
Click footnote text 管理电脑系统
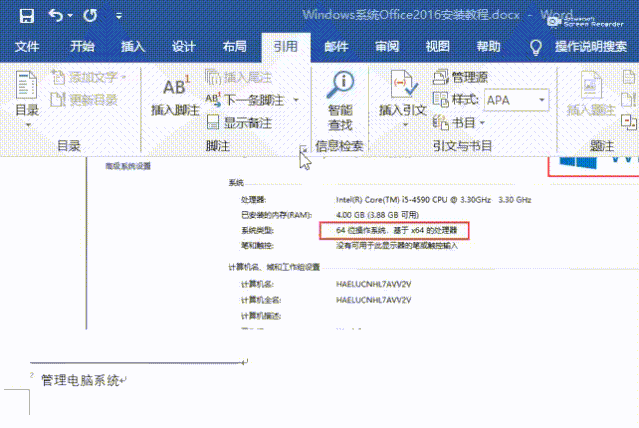click(80, 380)
